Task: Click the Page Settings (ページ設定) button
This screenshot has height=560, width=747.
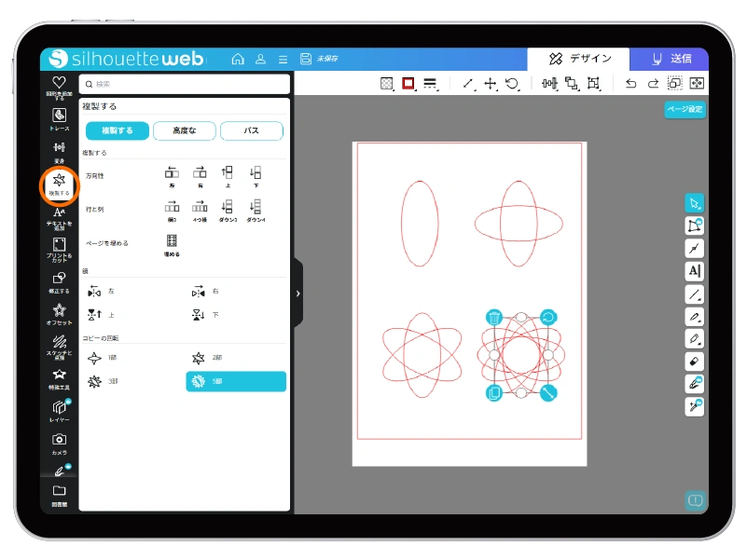Action: point(685,109)
